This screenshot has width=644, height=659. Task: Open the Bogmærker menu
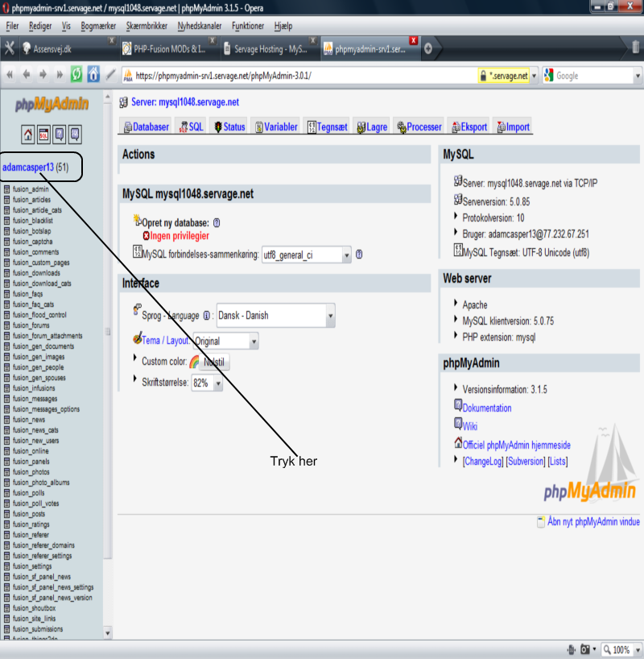pyautogui.click(x=98, y=26)
